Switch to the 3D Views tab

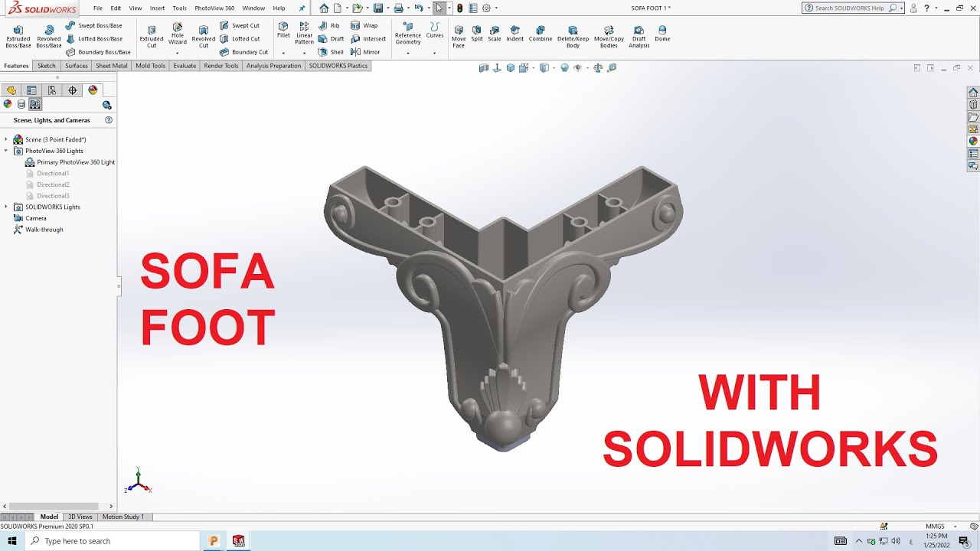[80, 517]
